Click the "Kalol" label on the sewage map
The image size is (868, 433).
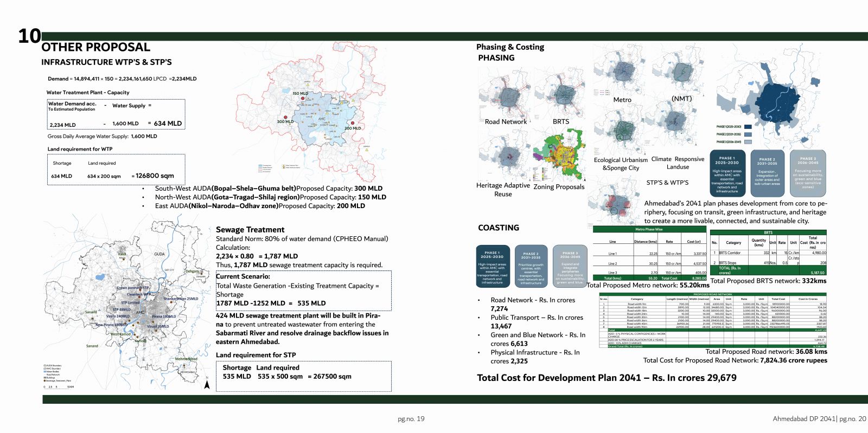pyautogui.click(x=122, y=254)
